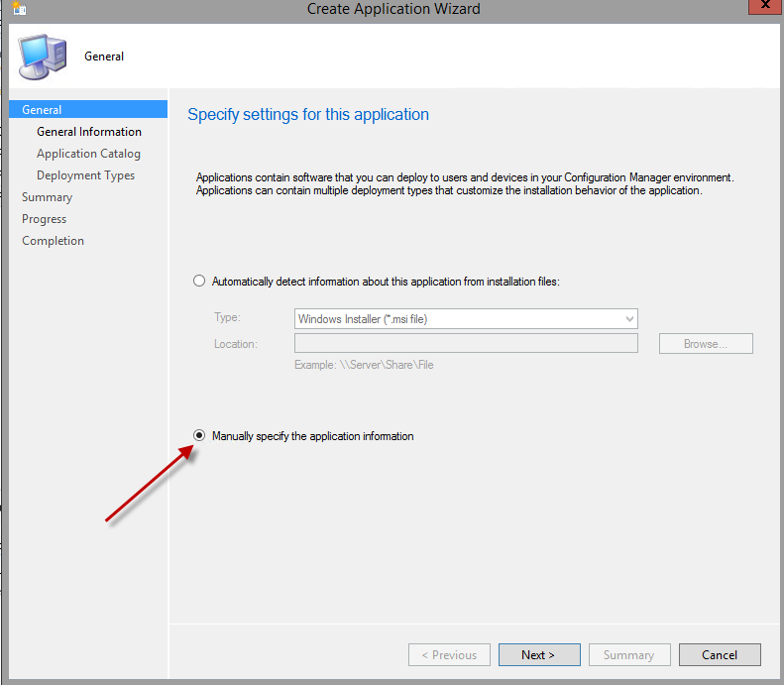Click the < Previous button
Screen dimensions: 784x685
tap(448, 655)
